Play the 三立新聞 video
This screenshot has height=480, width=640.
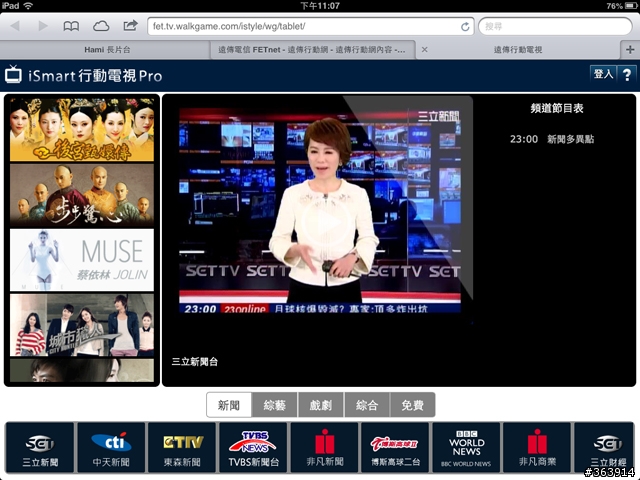326,222
